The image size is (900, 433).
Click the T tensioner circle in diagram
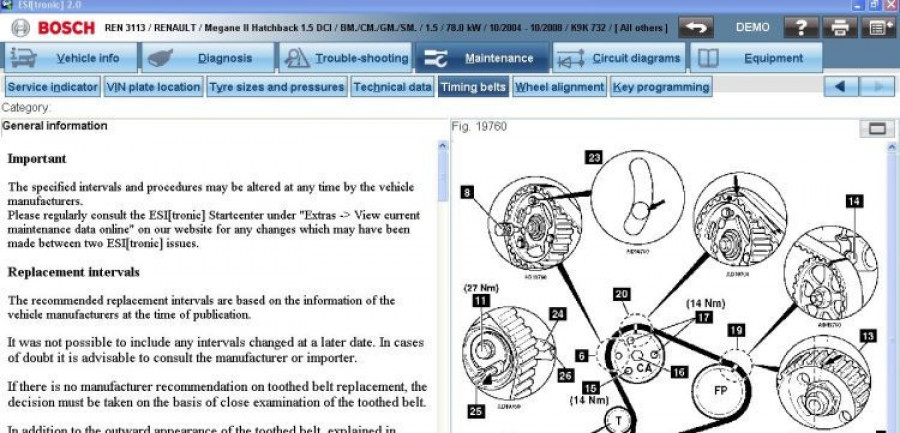pos(619,421)
